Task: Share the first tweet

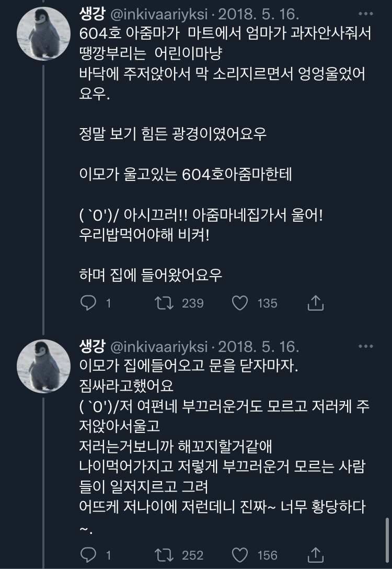Action: [316, 303]
